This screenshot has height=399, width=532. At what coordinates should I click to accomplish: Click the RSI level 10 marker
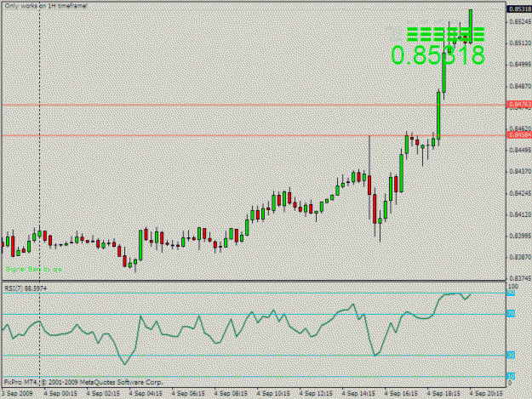(x=511, y=376)
